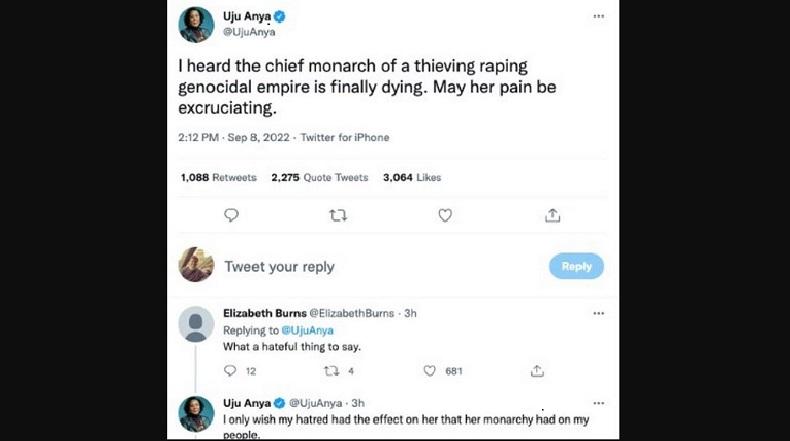The image size is (790, 441).
Task: Open more options on Elizabeth Burns' reply
Action: point(598,313)
